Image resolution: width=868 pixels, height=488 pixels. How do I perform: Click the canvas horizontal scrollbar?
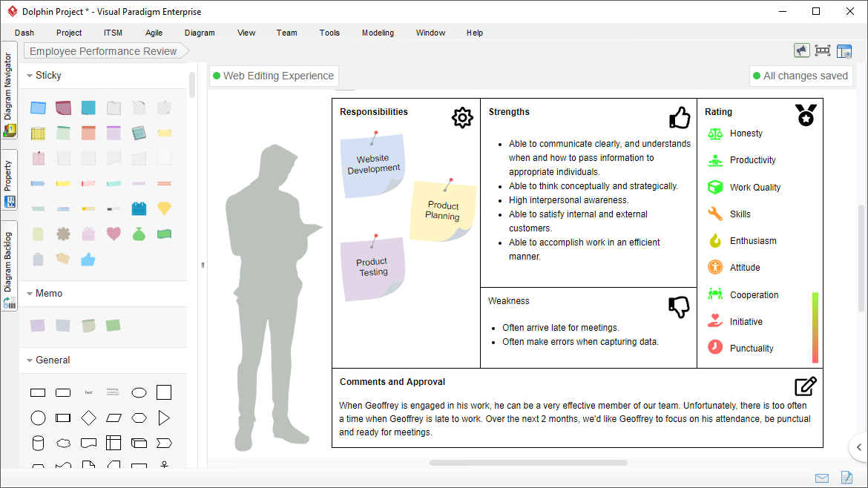[x=528, y=463]
